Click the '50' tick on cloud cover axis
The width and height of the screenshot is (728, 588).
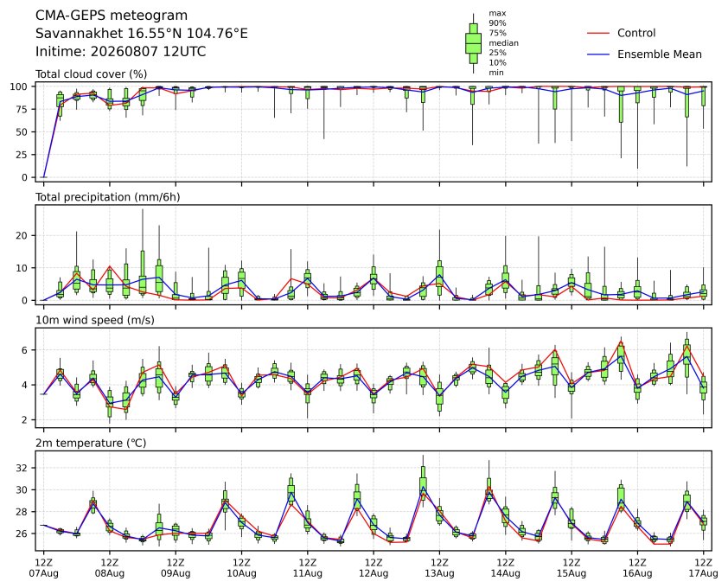[22, 132]
